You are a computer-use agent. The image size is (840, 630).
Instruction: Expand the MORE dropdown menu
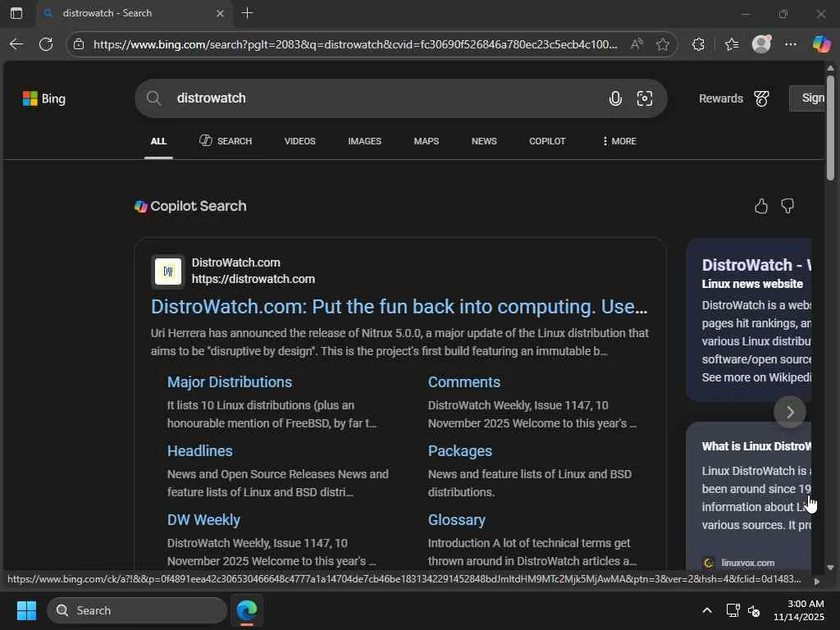click(x=619, y=141)
